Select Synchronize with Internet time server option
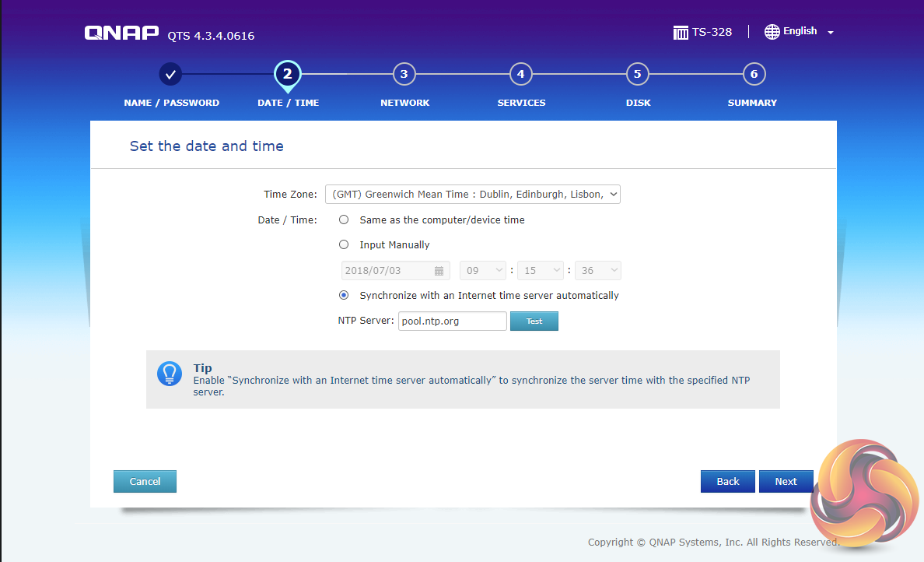The height and width of the screenshot is (562, 924). coord(344,296)
